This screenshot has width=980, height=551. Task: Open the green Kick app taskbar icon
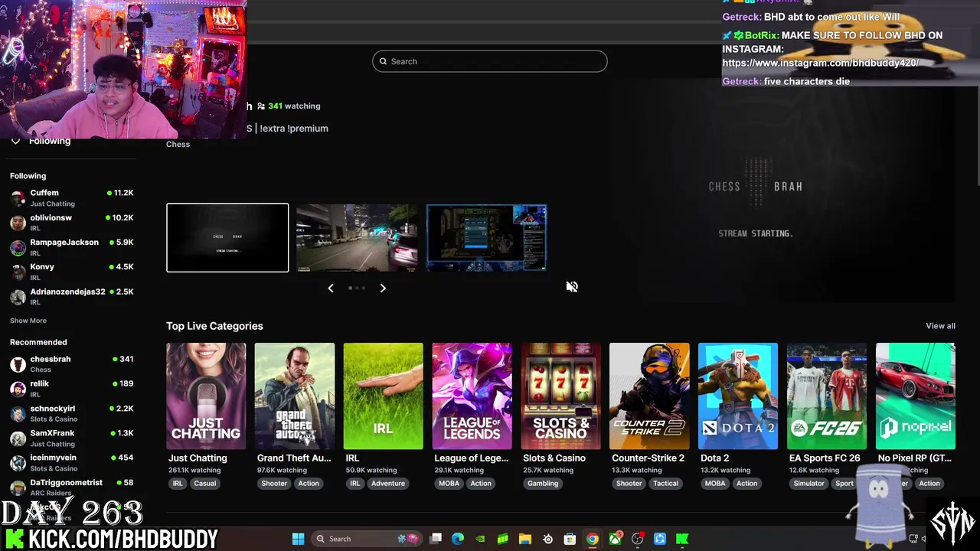[x=682, y=539]
